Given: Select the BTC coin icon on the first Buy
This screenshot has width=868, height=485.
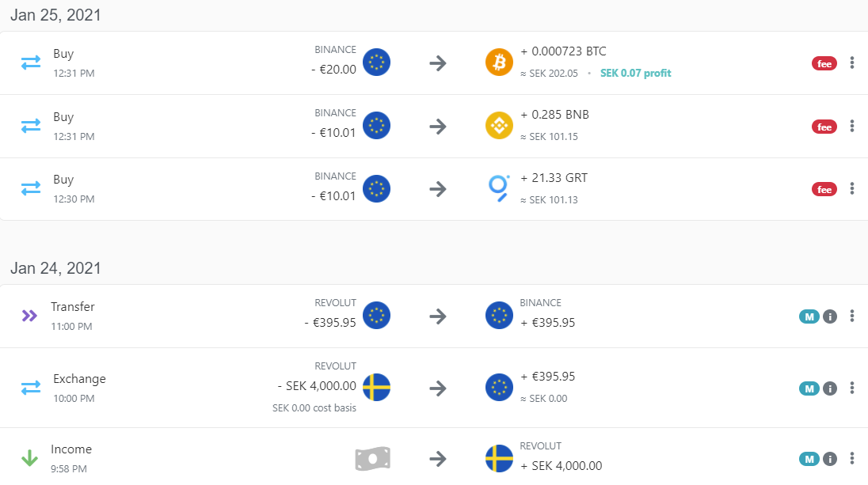Looking at the screenshot, I should (499, 62).
